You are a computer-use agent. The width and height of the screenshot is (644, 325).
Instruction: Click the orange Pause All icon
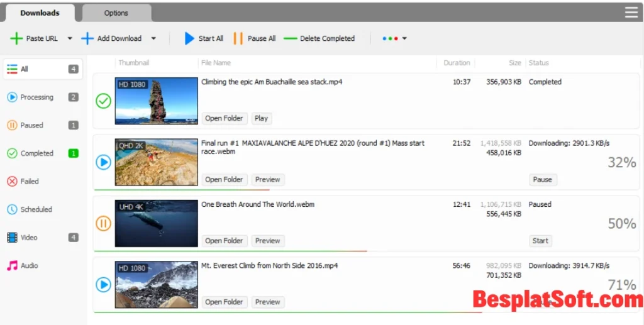(238, 38)
